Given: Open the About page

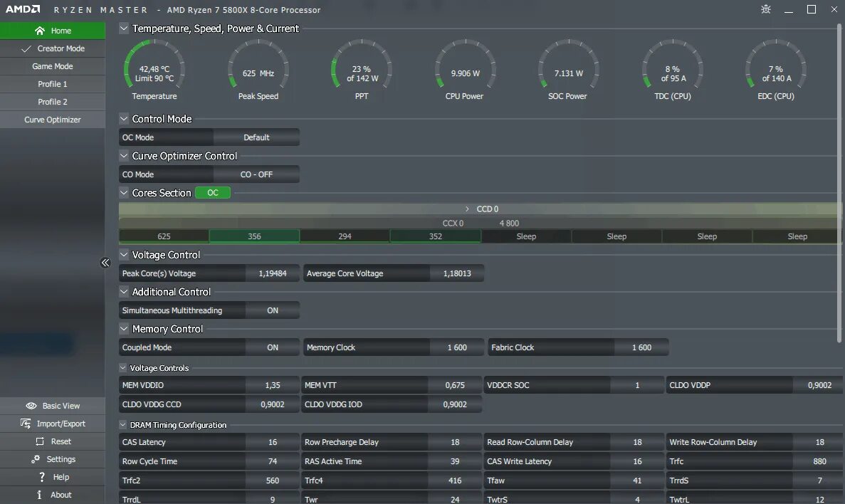Looking at the screenshot, I should tap(53, 495).
